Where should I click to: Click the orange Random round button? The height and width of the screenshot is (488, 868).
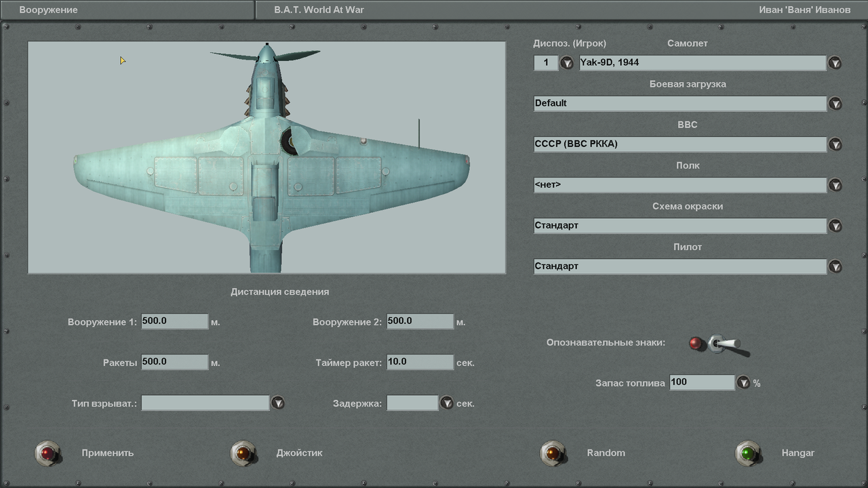click(x=553, y=453)
